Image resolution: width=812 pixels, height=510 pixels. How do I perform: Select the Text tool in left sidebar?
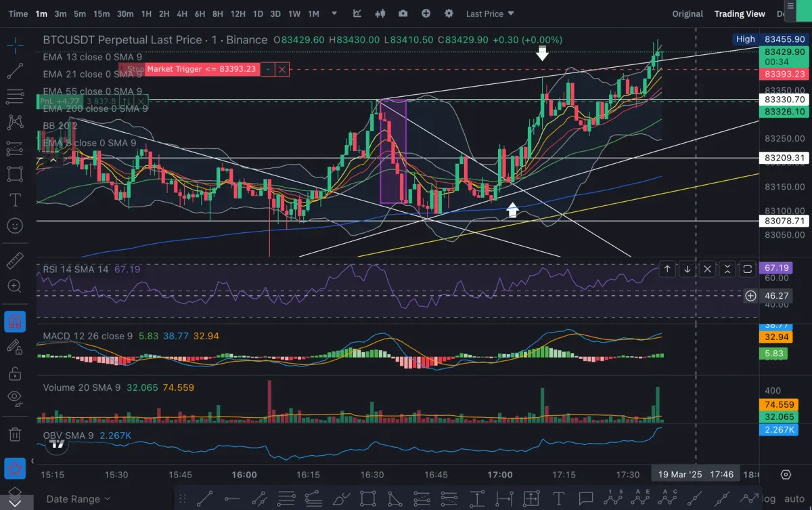tap(15, 200)
